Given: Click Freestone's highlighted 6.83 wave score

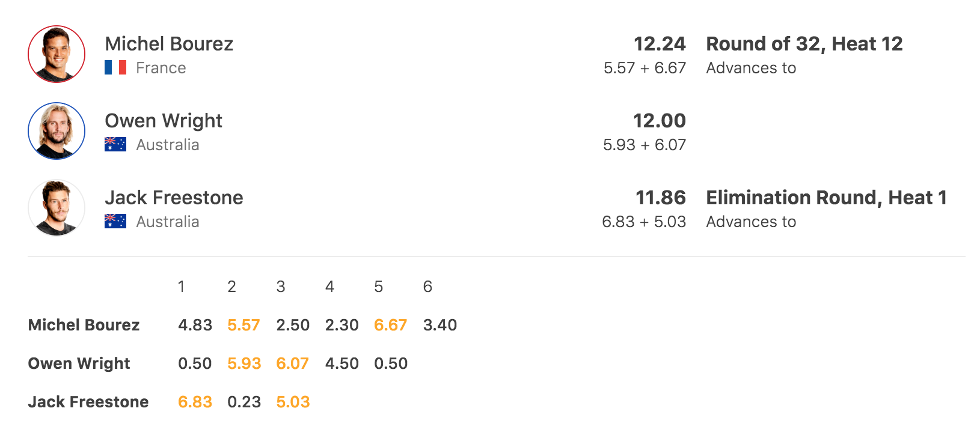Looking at the screenshot, I should click(x=195, y=402).
